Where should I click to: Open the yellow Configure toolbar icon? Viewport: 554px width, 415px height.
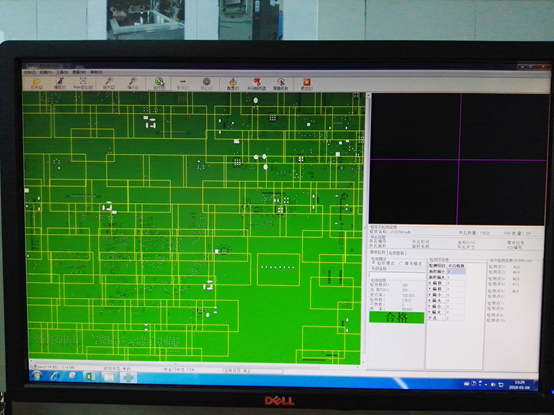(x=233, y=84)
